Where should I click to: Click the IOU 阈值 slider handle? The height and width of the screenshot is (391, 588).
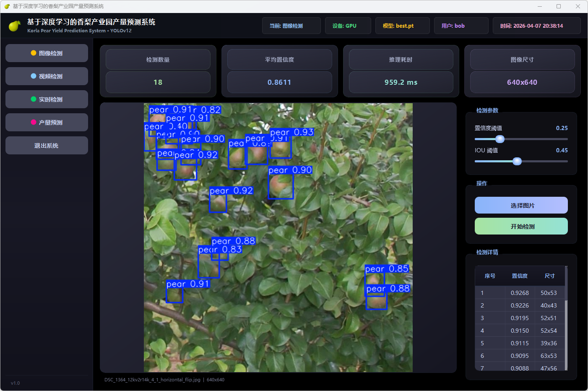pos(517,162)
